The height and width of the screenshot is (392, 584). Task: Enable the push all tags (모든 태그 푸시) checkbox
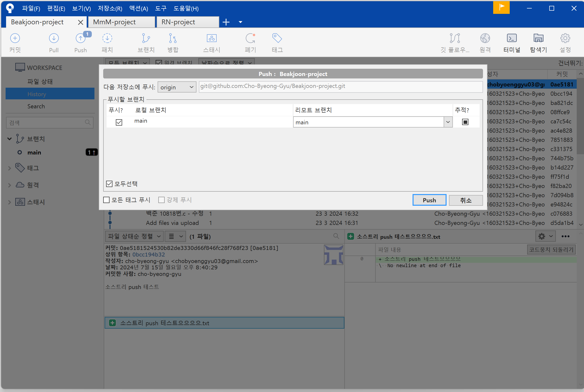(x=106, y=200)
